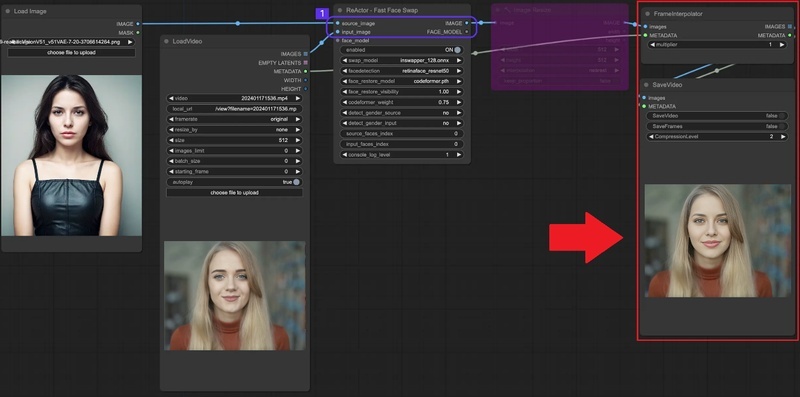Increase the FrameInterpolator multiplier with right arrow

(782, 45)
